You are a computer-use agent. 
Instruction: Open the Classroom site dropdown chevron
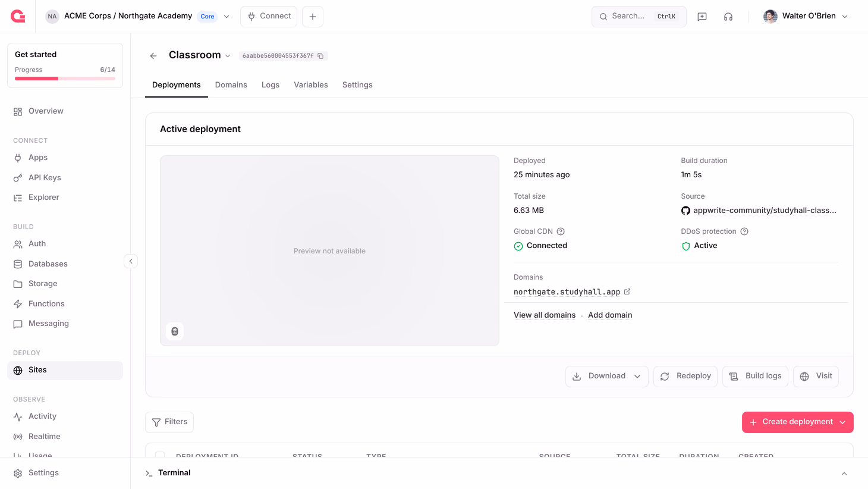(228, 56)
